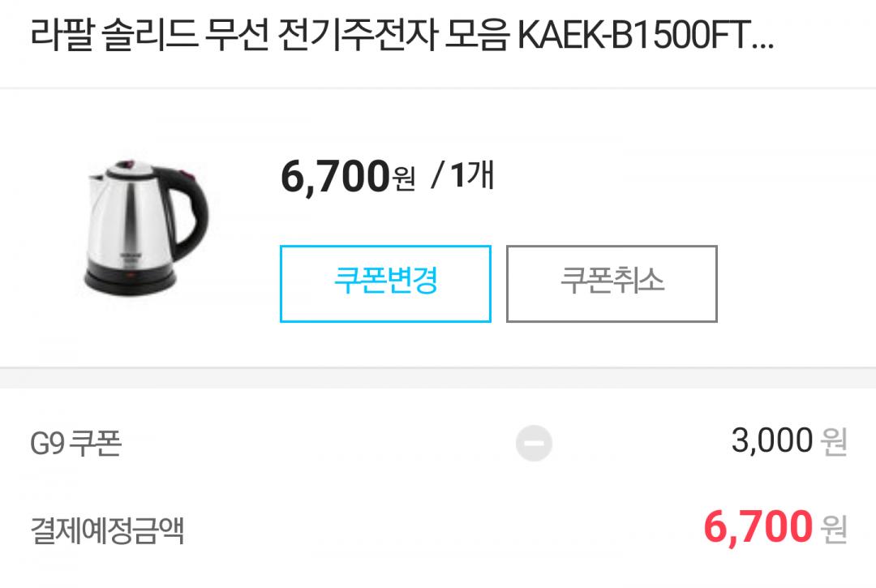
Task: Tap the gray 원 beside red total
Action: pos(834,530)
